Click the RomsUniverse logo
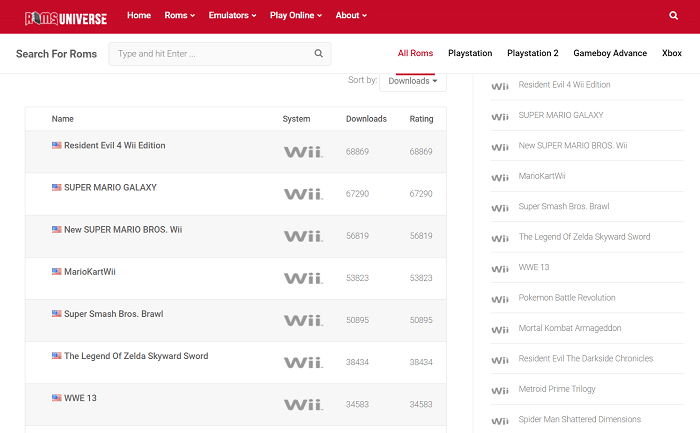Viewport: 700px width, 433px height. (x=66, y=18)
